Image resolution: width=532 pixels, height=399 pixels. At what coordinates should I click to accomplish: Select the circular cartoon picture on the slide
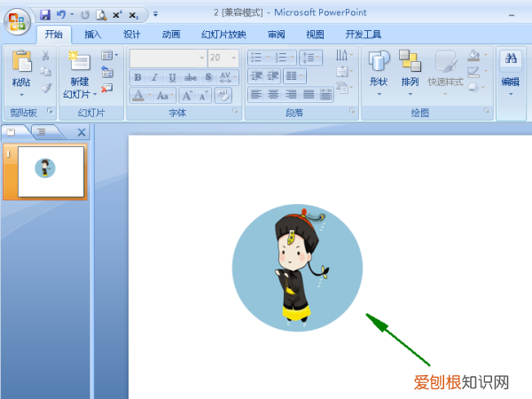tap(297, 268)
